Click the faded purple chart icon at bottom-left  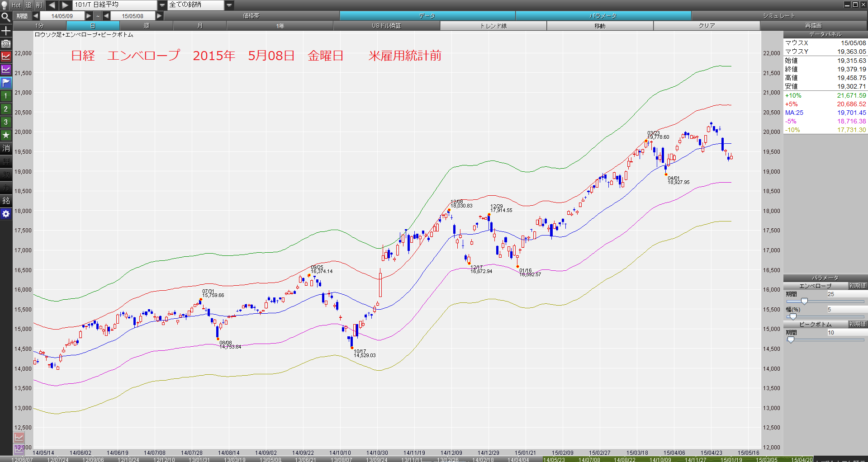pos(19,449)
